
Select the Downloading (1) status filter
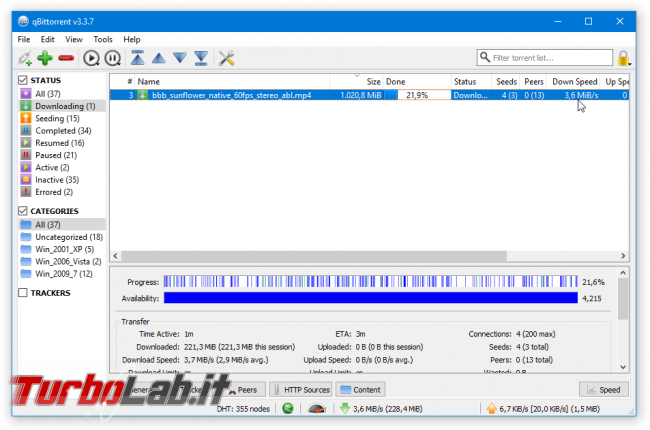point(62,106)
